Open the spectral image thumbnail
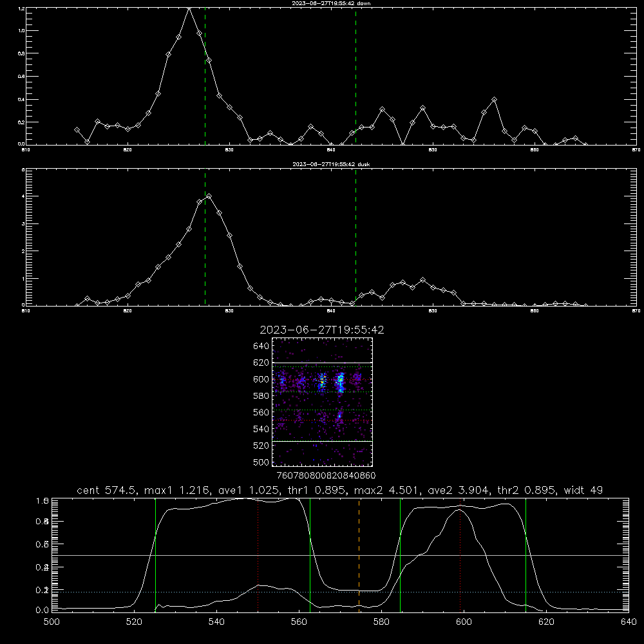Image resolution: width=644 pixels, height=644 pixels. click(x=322, y=402)
